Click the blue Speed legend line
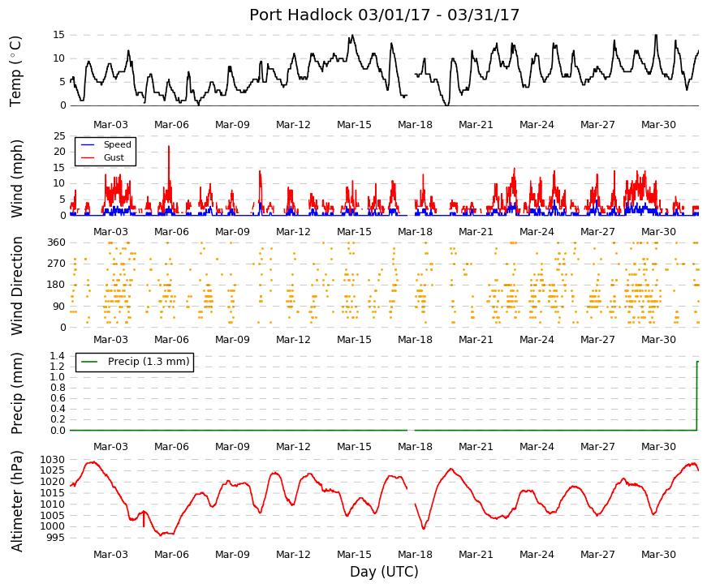Viewport: 707px width, 588px height. click(x=88, y=144)
